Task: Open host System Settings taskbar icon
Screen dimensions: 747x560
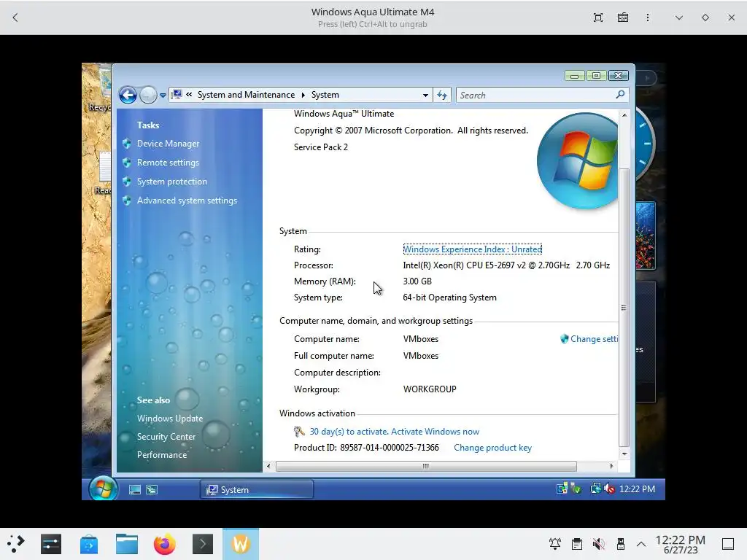Action: [51, 544]
